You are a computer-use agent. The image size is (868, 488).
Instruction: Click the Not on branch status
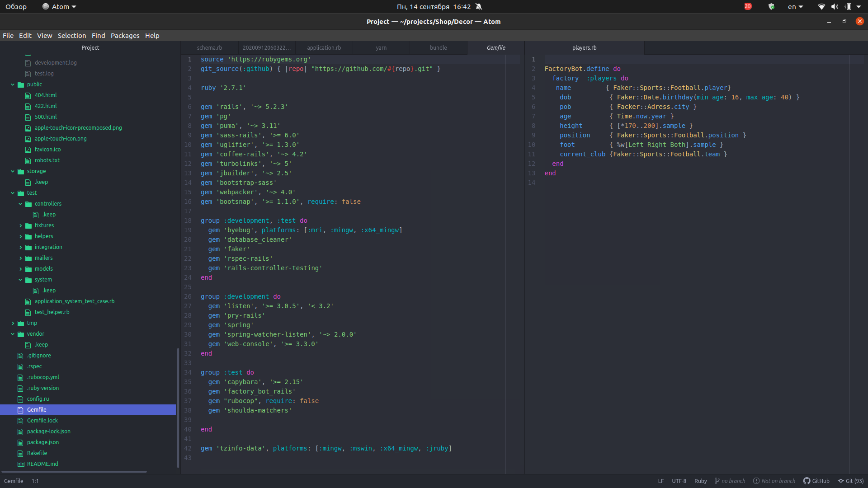[x=774, y=481]
